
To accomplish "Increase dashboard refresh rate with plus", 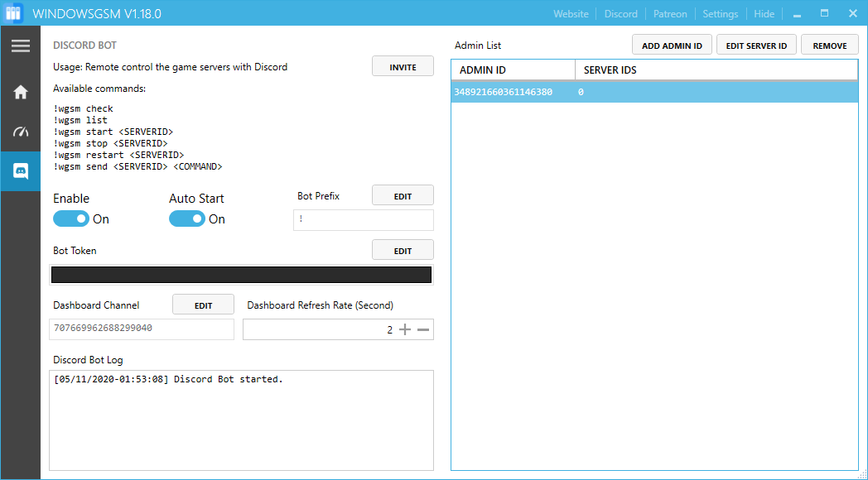I will [x=405, y=329].
